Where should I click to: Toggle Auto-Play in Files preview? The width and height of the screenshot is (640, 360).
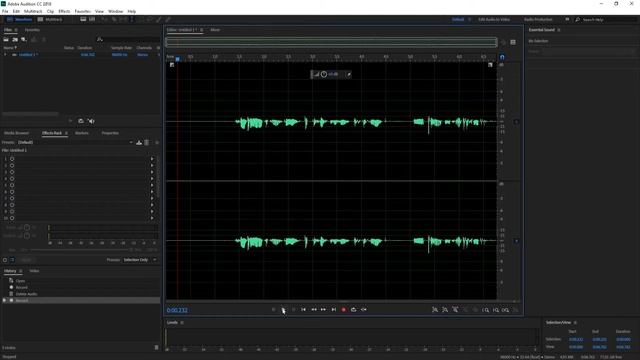click(x=91, y=121)
